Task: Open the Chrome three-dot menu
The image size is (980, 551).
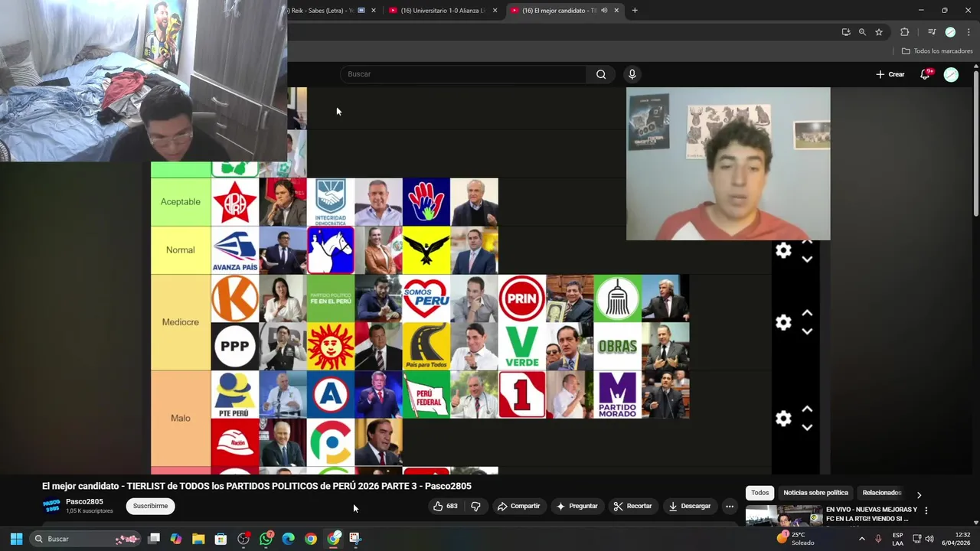Action: [969, 32]
